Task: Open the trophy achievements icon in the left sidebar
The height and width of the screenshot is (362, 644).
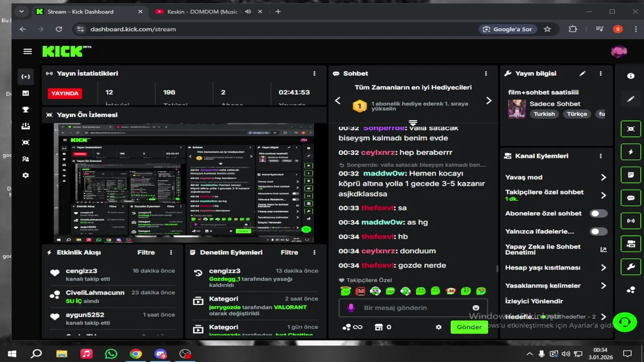Action: tap(26, 110)
